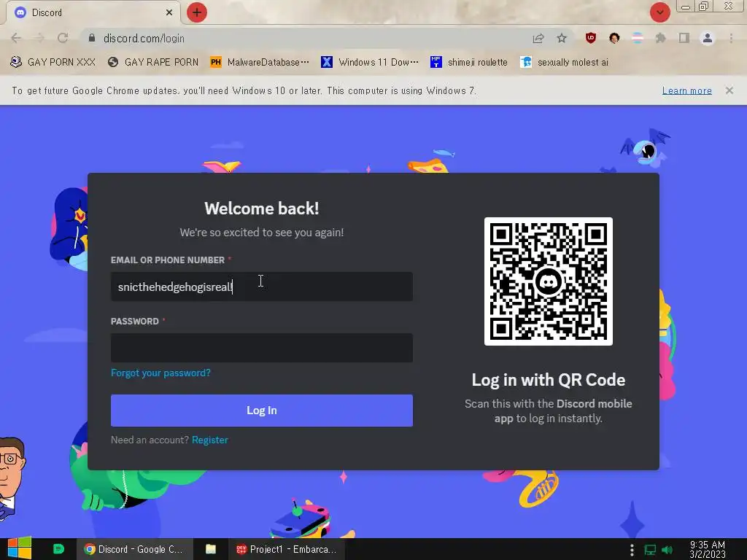The height and width of the screenshot is (560, 747).
Task: Click Learn more in the update notice
Action: [687, 90]
